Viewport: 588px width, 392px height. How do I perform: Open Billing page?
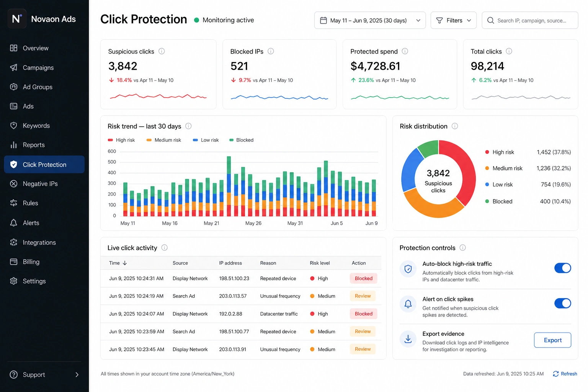(x=44, y=262)
